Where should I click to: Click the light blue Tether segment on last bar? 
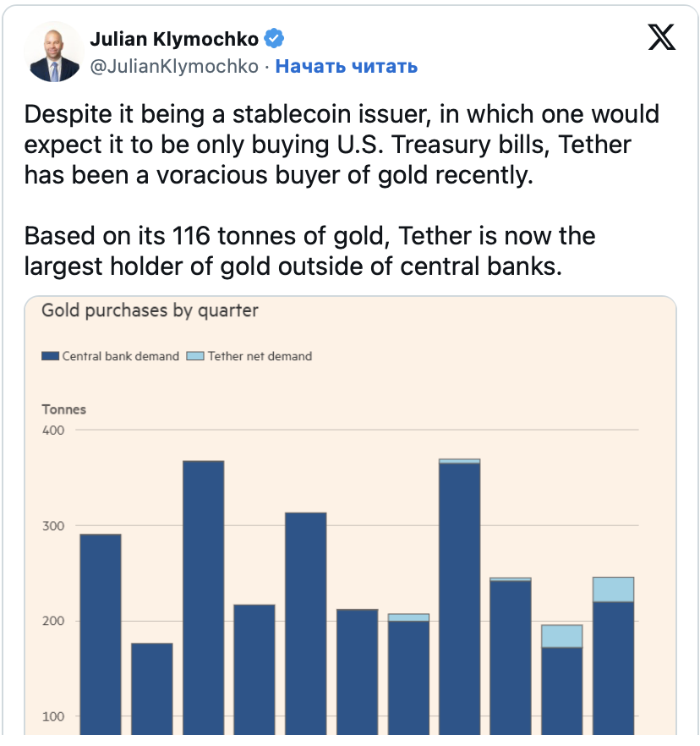[x=613, y=590]
